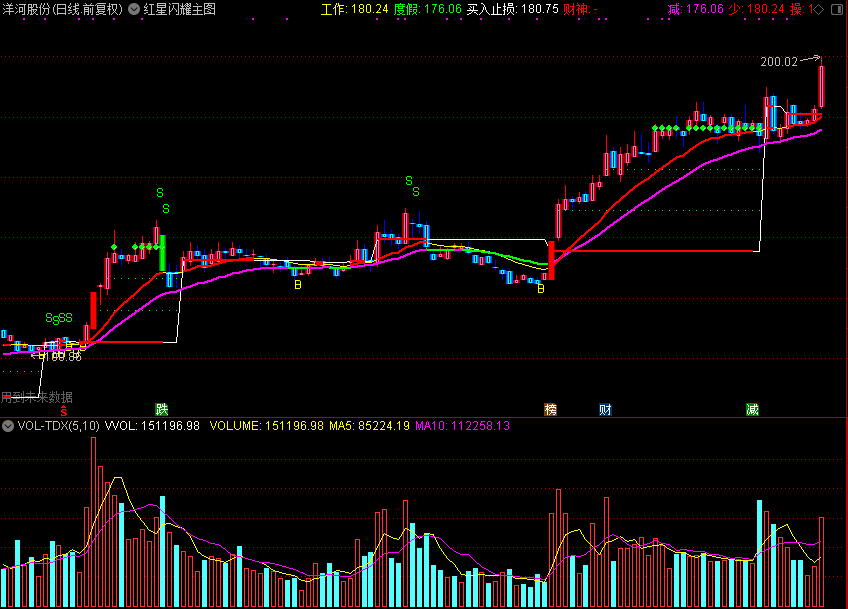
Task: Click the 财 event marker icon
Action: coord(604,409)
